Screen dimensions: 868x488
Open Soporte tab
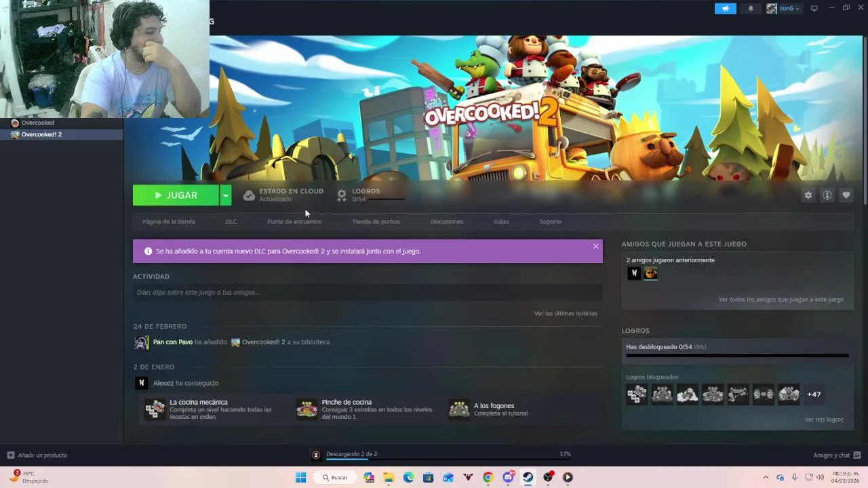[x=551, y=222]
